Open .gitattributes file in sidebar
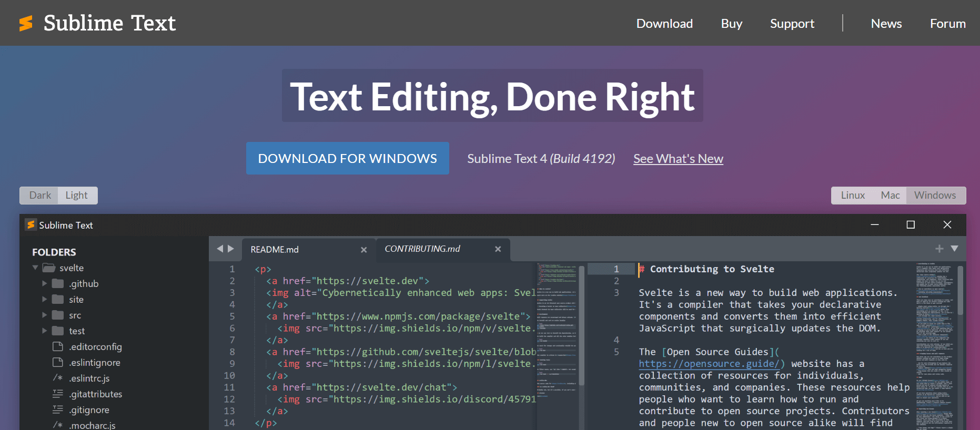 [x=96, y=394]
